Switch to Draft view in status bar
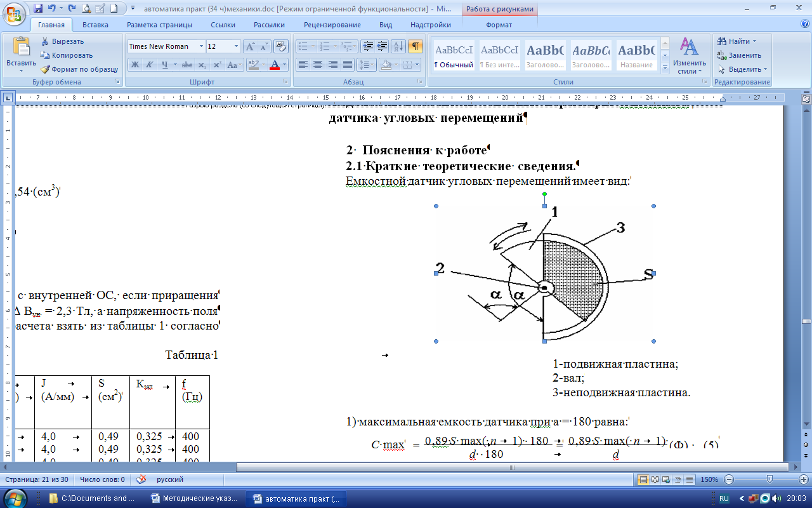 coord(689,479)
